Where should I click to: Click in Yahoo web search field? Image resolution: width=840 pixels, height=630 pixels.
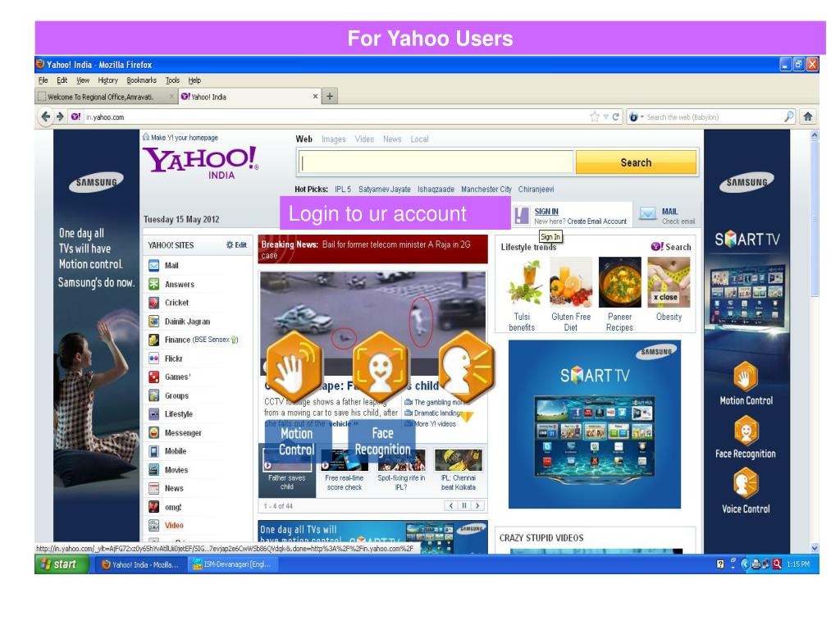(435, 162)
